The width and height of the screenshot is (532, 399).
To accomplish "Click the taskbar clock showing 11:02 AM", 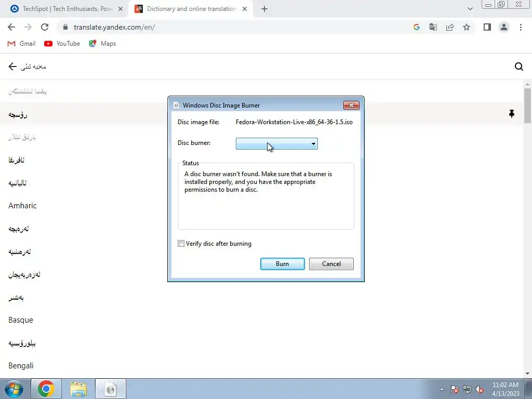I will [x=506, y=389].
